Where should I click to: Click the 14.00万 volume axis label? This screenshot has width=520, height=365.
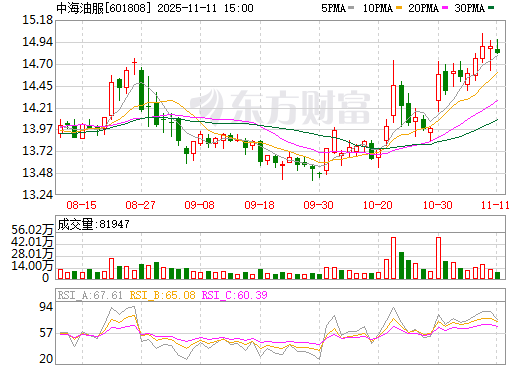point(32,266)
